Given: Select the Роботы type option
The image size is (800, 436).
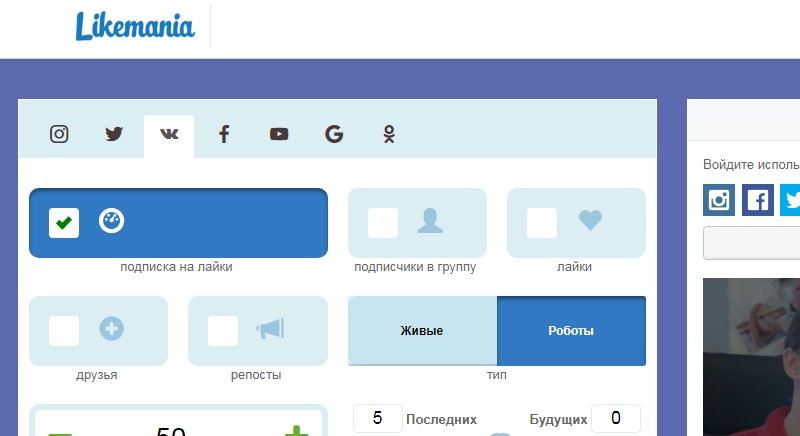Looking at the screenshot, I should point(571,330).
